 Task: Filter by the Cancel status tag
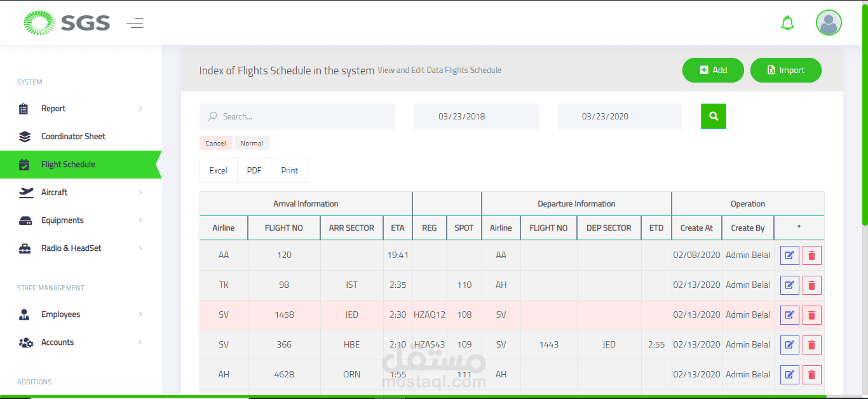215,144
